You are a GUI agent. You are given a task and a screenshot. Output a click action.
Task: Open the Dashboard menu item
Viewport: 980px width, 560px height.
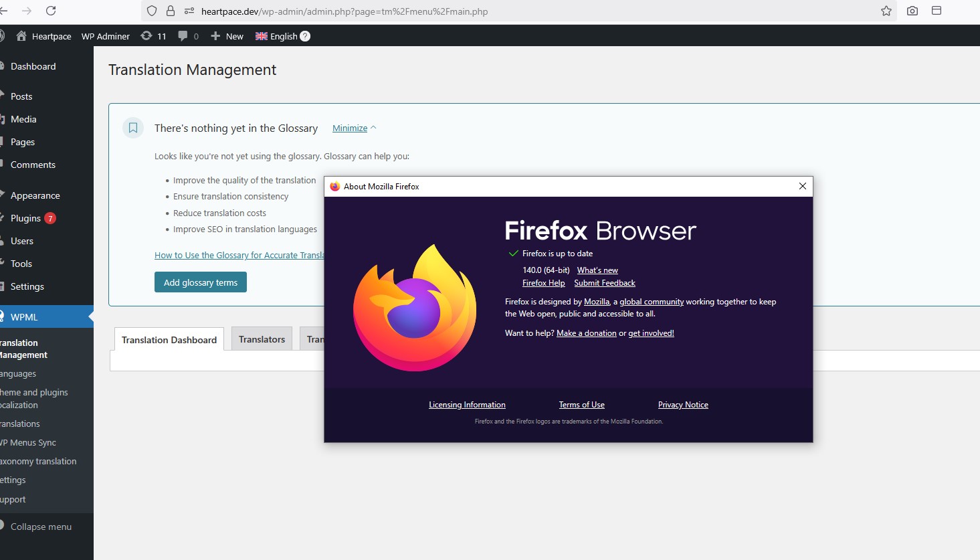point(33,66)
